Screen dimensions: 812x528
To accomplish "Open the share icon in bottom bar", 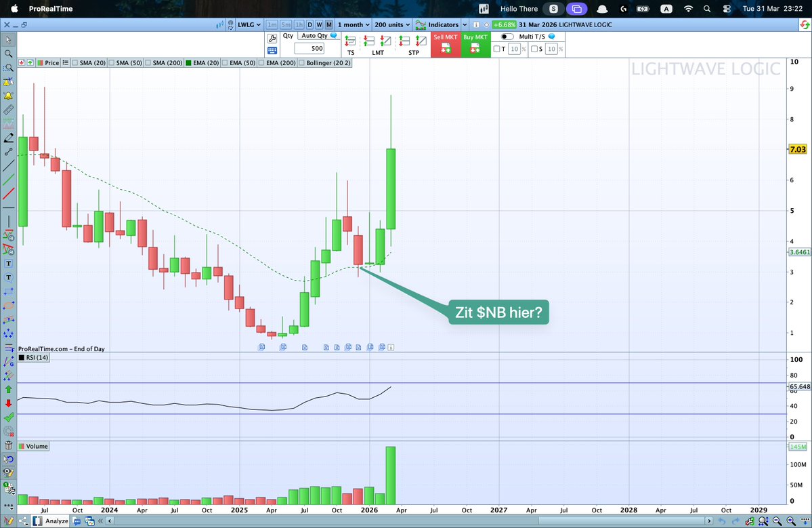I will coord(23,521).
